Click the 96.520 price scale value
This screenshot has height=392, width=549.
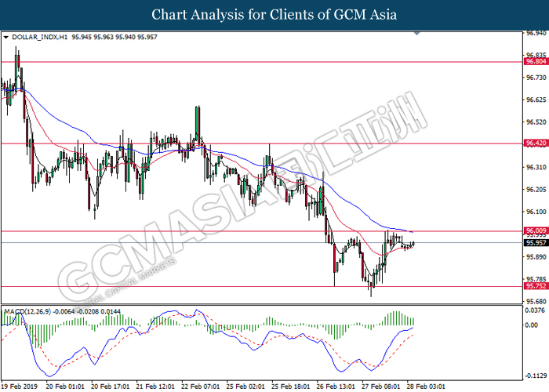point(536,122)
